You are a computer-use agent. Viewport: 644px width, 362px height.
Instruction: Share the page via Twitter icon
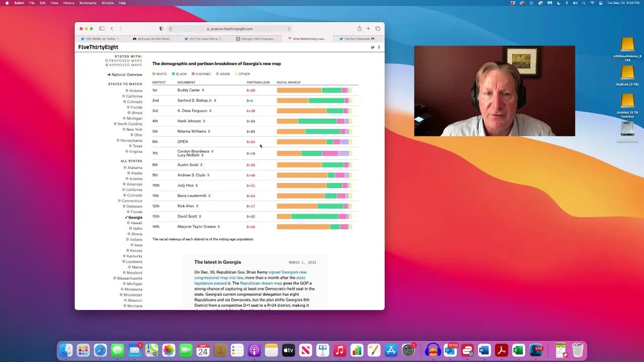pyautogui.click(x=373, y=47)
